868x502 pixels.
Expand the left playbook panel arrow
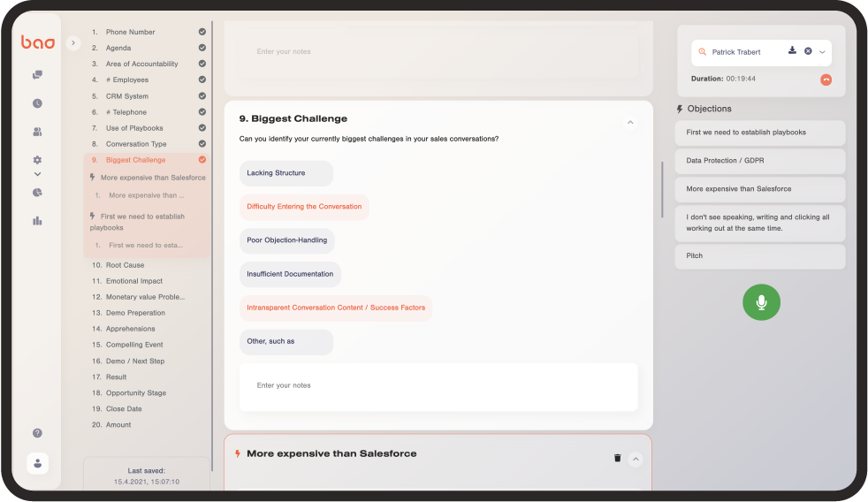click(73, 42)
